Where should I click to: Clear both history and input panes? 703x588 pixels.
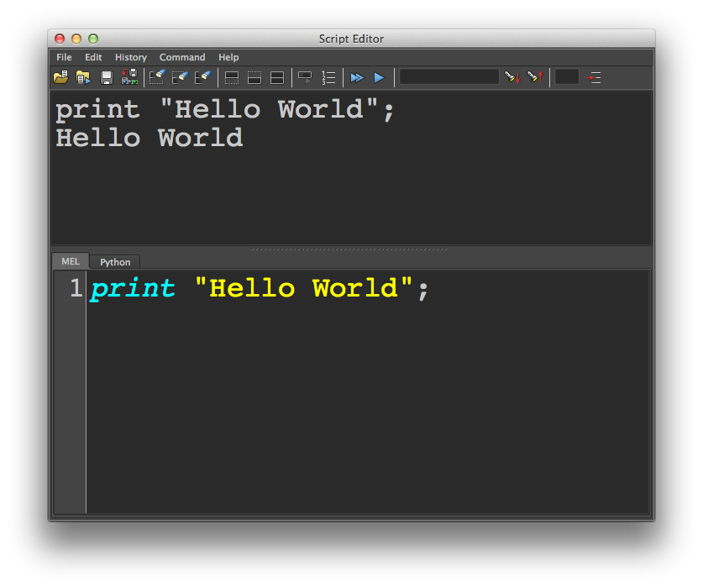point(202,77)
